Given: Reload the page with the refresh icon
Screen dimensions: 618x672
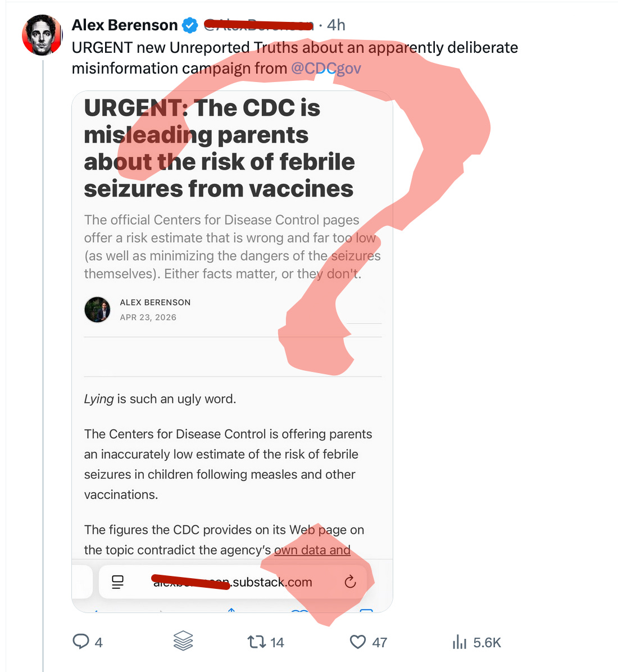Looking at the screenshot, I should (x=349, y=582).
